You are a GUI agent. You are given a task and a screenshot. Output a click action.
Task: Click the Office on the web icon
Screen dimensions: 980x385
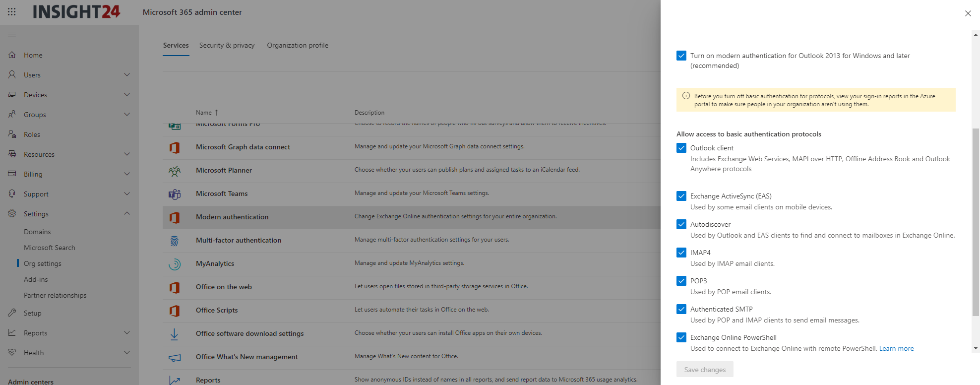coord(175,287)
